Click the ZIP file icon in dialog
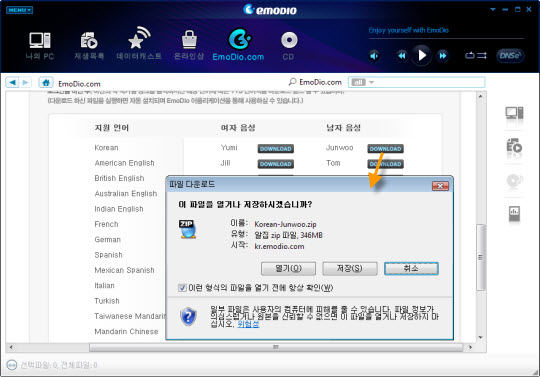Viewport: 540px width, 377px height. point(187,229)
